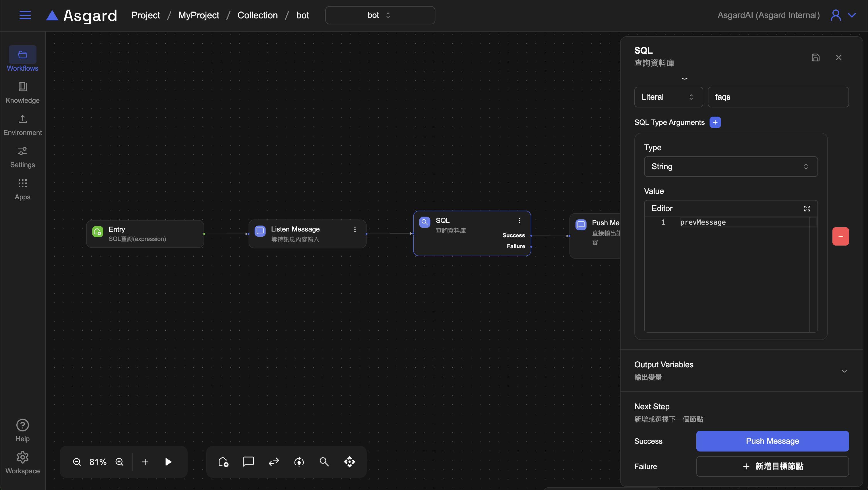Open the SQL node three-dot menu
The width and height of the screenshot is (868, 490).
[x=520, y=221]
